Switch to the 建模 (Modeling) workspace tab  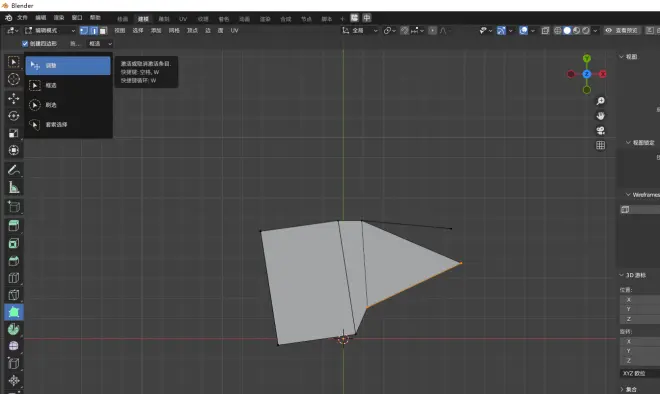(x=143, y=19)
